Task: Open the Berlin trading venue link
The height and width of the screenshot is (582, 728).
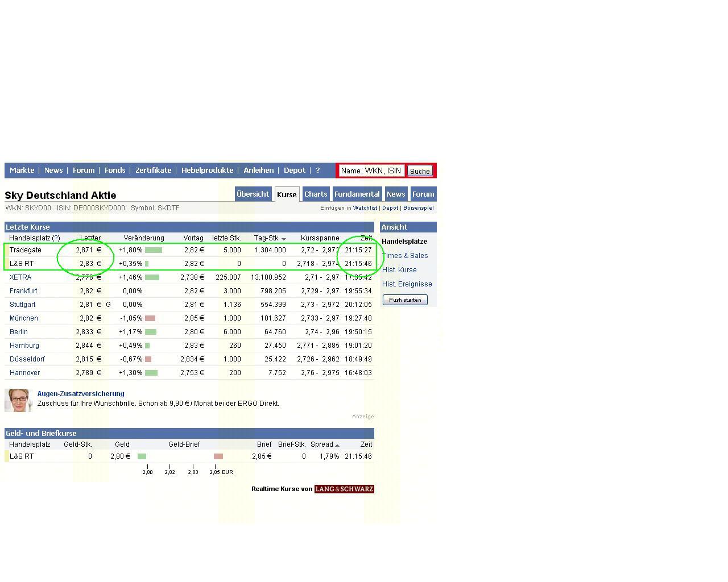Action: (19, 332)
